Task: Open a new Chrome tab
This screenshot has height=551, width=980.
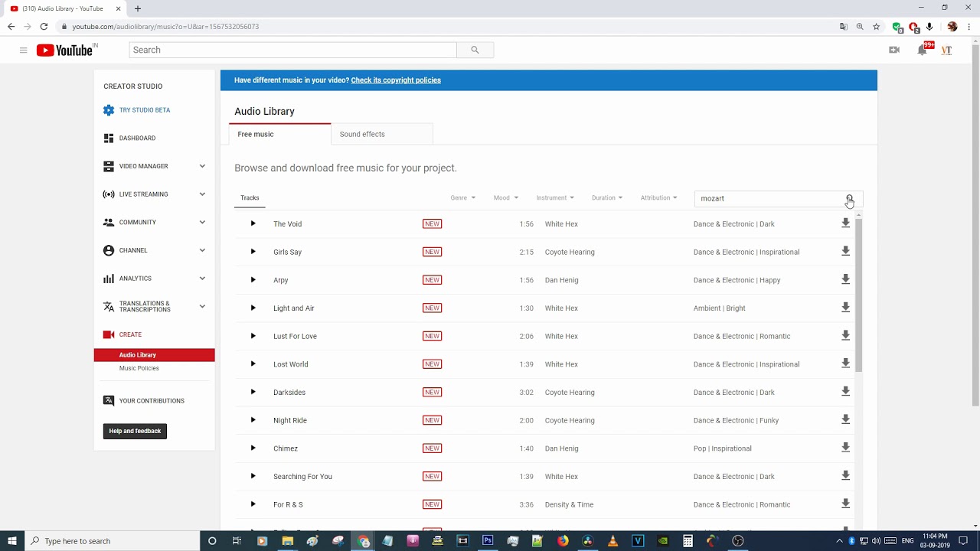Action: 138,8
